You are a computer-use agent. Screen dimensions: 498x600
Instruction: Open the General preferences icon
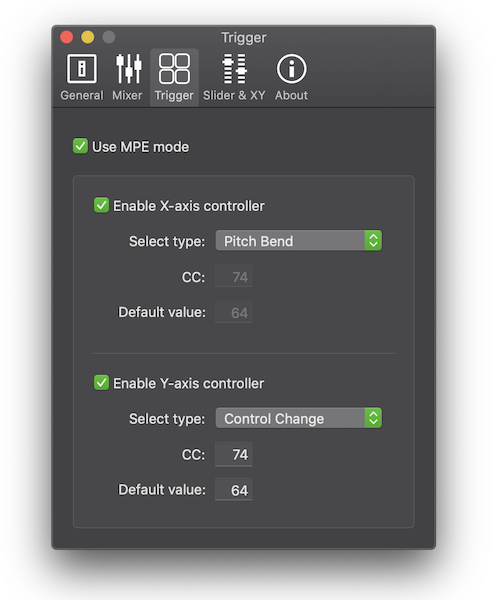pyautogui.click(x=82, y=69)
